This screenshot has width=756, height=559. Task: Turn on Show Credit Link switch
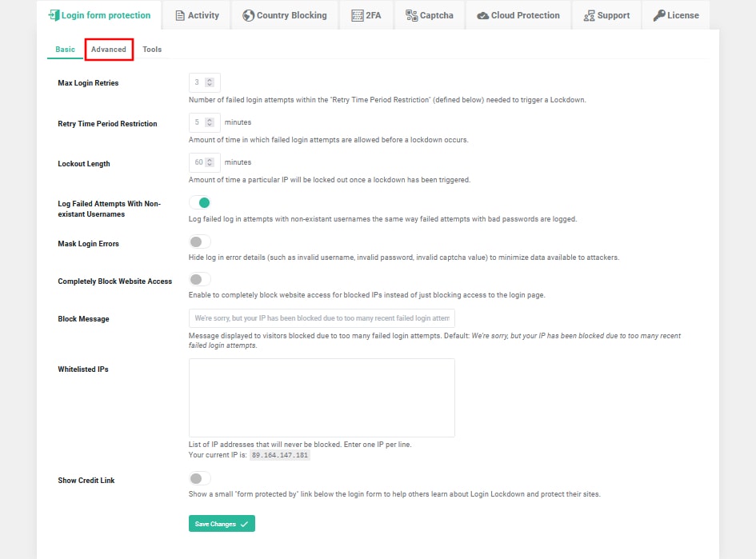[x=200, y=478]
